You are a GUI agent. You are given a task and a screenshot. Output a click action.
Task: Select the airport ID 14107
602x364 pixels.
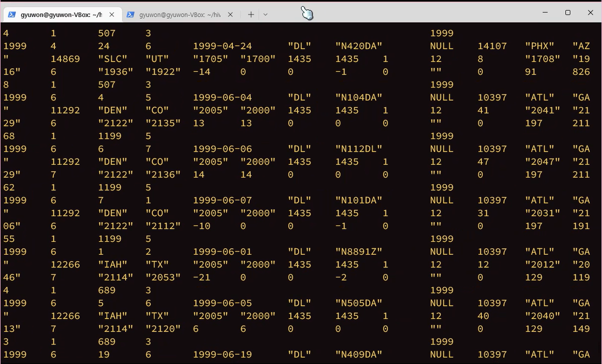tap(492, 46)
